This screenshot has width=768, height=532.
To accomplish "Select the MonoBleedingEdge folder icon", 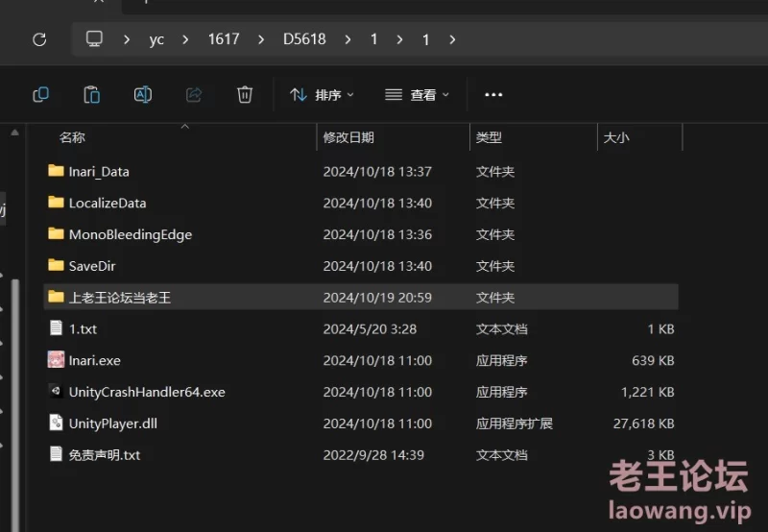I will coord(56,233).
